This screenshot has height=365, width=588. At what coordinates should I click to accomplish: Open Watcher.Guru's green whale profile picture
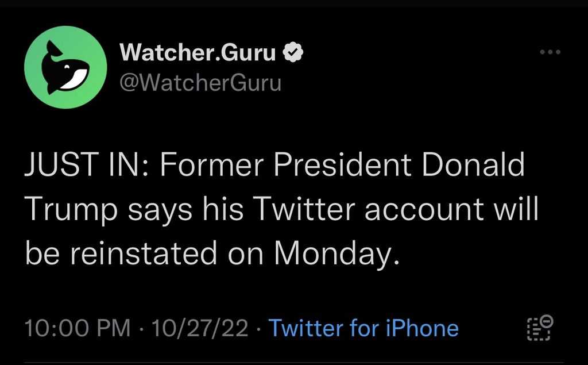coord(65,67)
